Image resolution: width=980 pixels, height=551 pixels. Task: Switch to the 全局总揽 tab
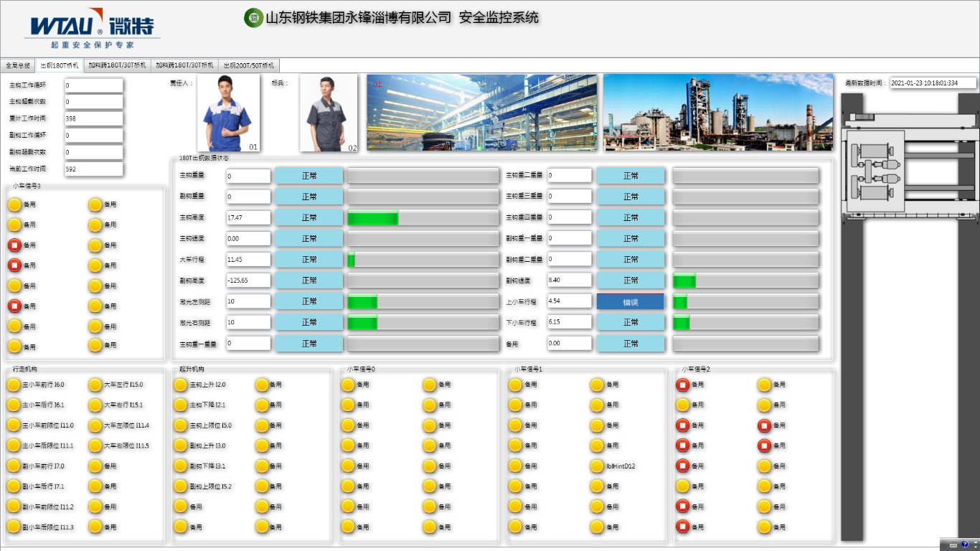[18, 65]
